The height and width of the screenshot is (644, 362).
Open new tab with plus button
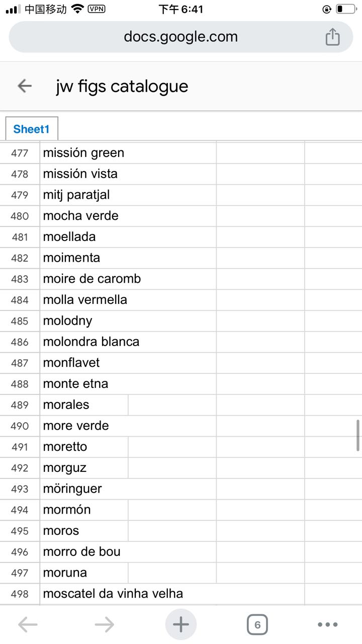[181, 624]
